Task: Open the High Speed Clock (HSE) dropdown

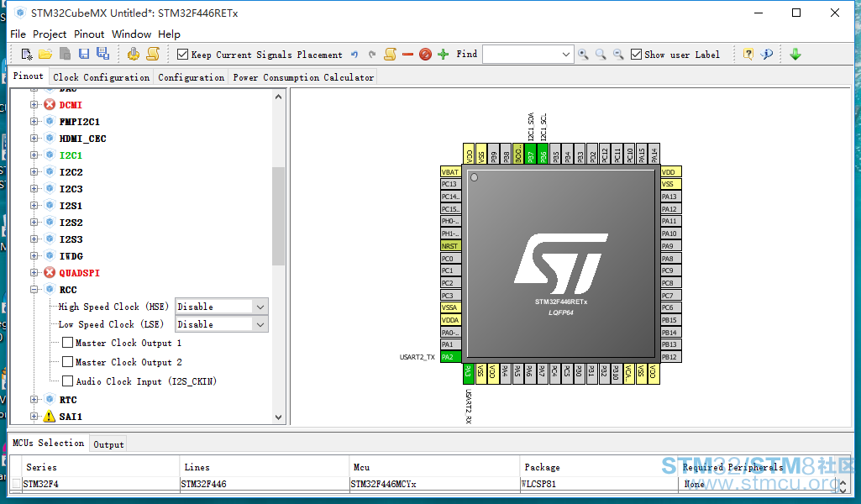Action: tap(260, 307)
